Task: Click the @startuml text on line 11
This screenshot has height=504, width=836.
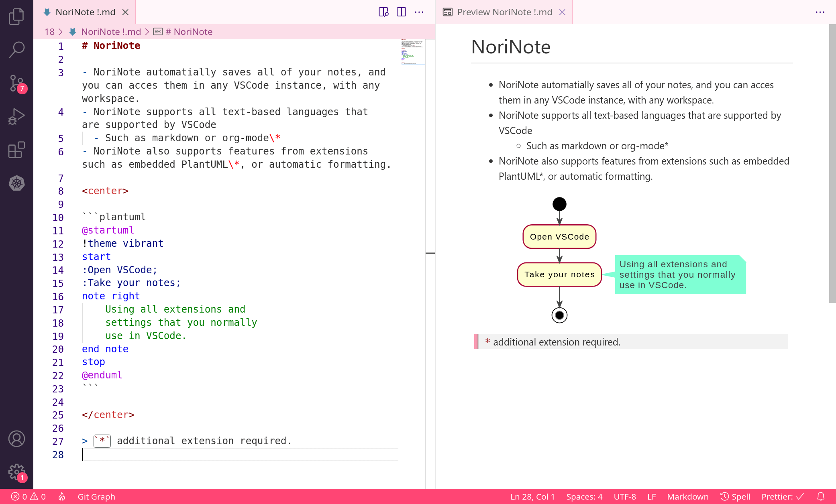Action: click(x=108, y=230)
